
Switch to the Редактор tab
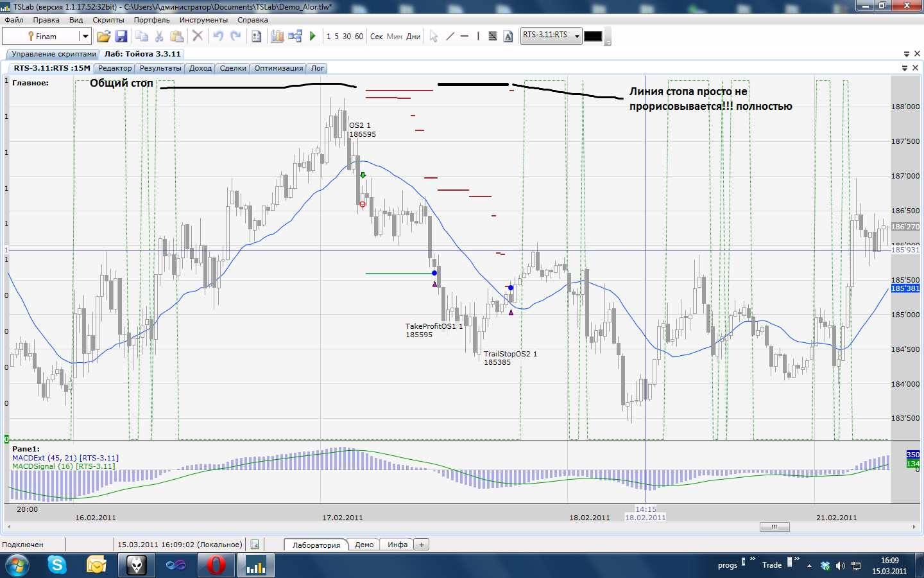[115, 68]
